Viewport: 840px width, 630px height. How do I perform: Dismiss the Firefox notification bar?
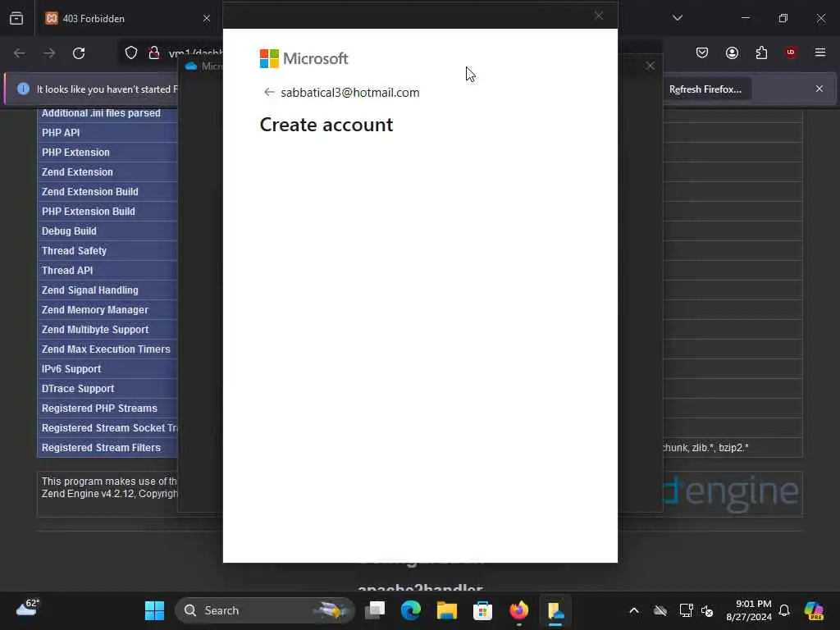click(x=819, y=89)
